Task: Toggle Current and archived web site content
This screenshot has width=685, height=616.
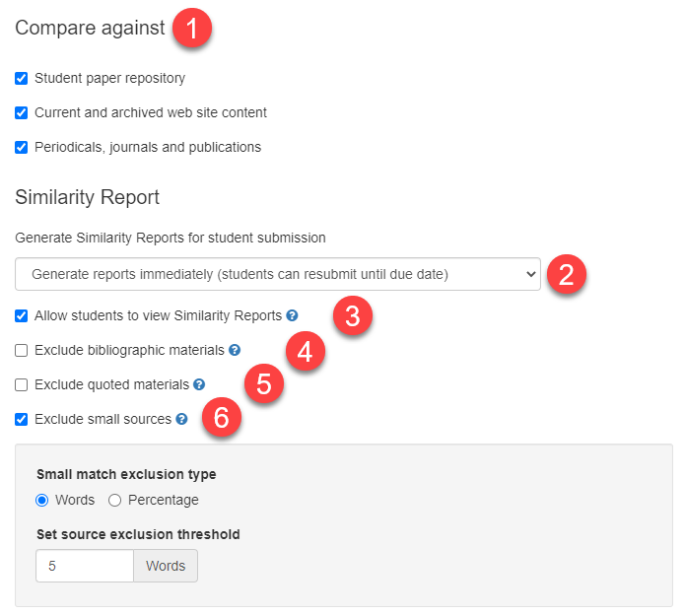Action: tap(22, 112)
